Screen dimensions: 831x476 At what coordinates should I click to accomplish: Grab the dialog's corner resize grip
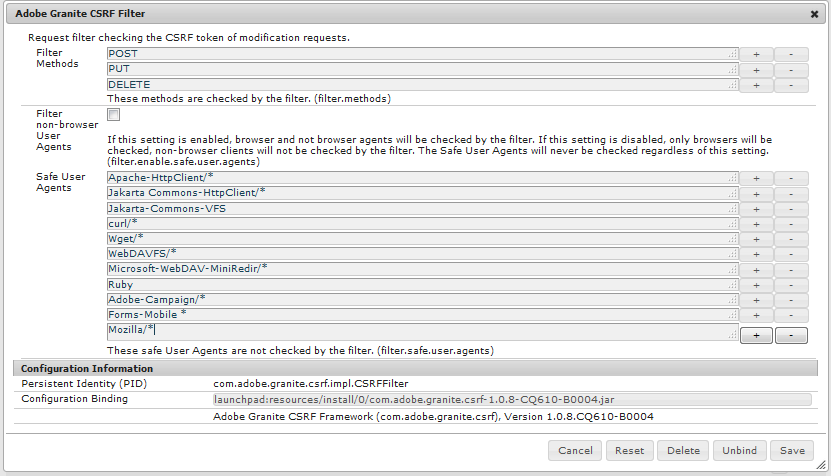coord(821,465)
